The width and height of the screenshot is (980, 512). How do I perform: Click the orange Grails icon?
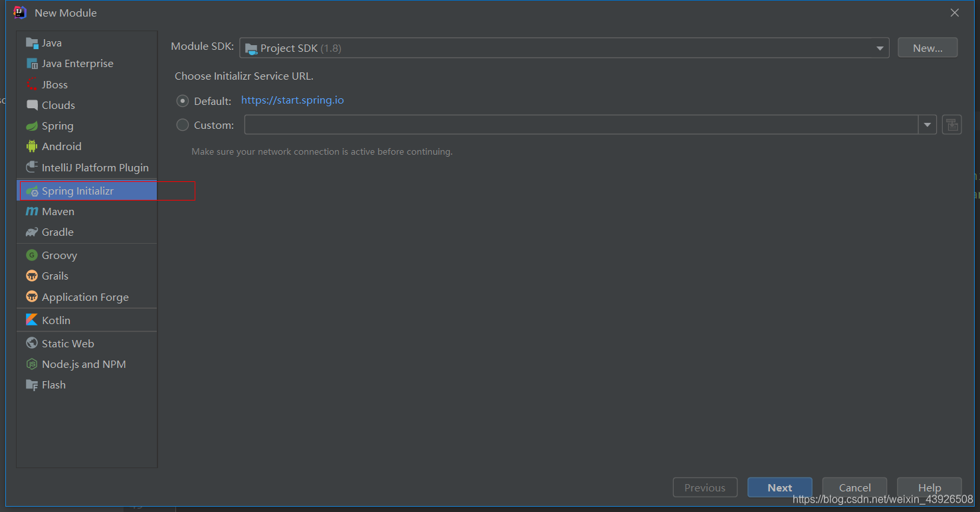tap(32, 276)
